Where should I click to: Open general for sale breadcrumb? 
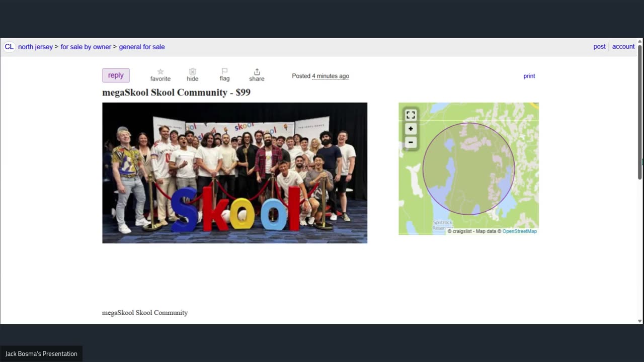coord(142,47)
